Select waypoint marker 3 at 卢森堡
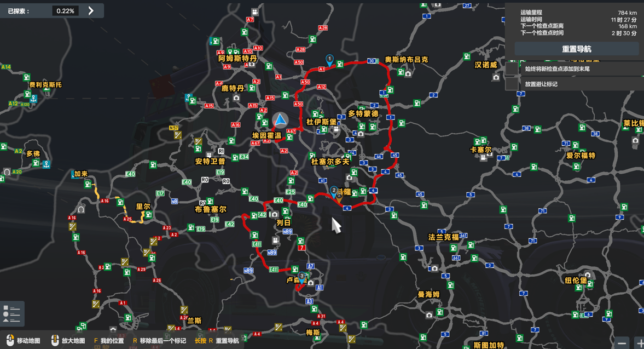 302,277
